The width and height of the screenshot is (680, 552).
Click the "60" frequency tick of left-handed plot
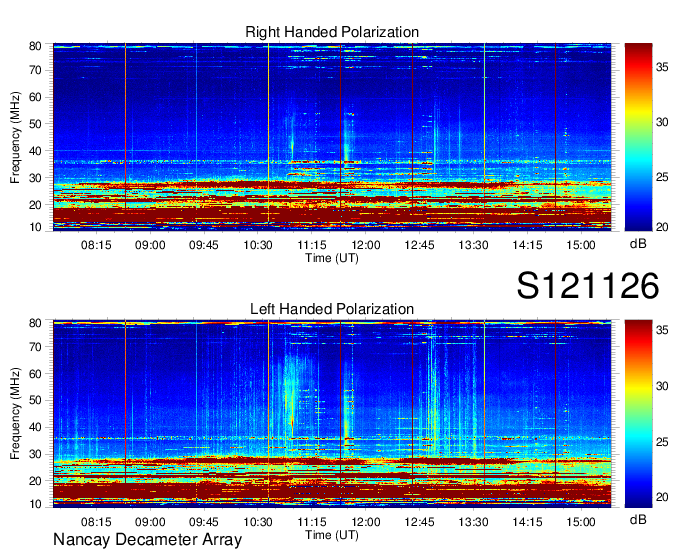(x=35, y=374)
